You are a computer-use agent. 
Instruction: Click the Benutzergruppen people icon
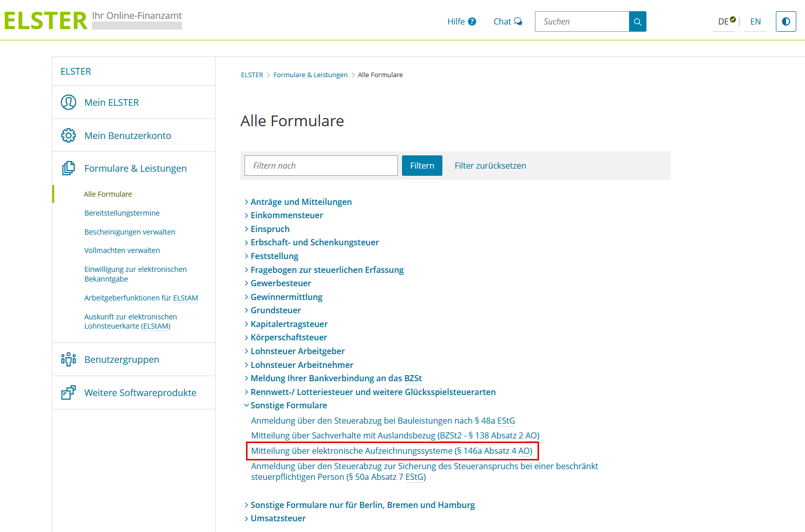[x=69, y=359]
